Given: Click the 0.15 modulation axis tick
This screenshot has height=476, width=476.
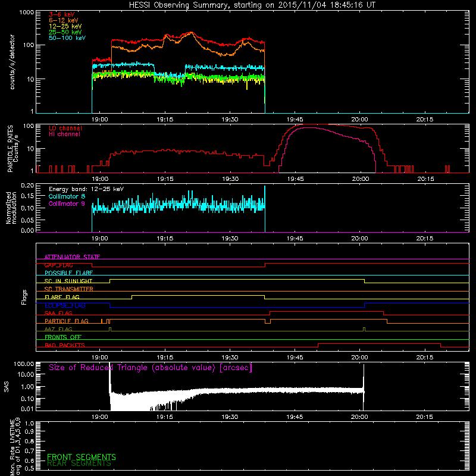Looking at the screenshot, I should tap(27, 196).
